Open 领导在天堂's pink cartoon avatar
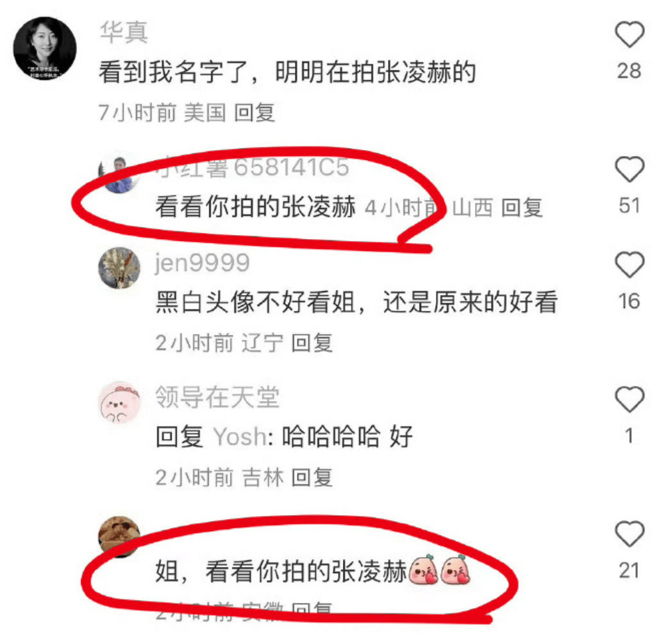The image size is (667, 644). (119, 402)
